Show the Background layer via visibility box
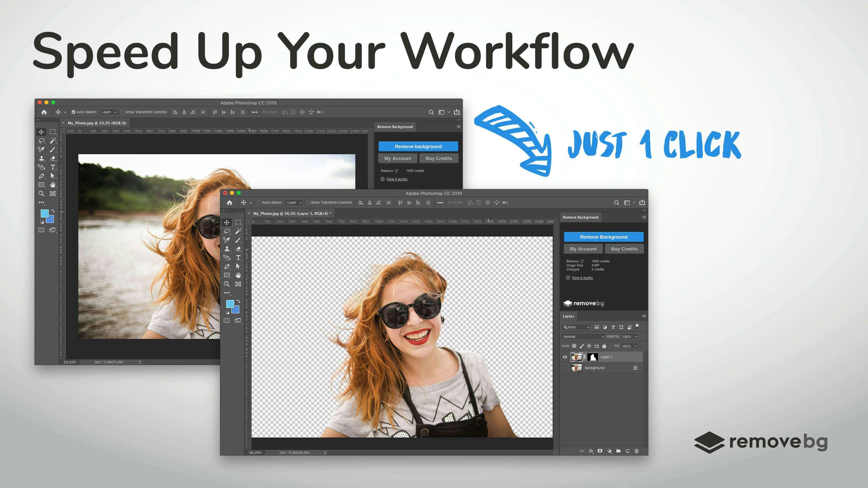The width and height of the screenshot is (868, 488). (565, 368)
